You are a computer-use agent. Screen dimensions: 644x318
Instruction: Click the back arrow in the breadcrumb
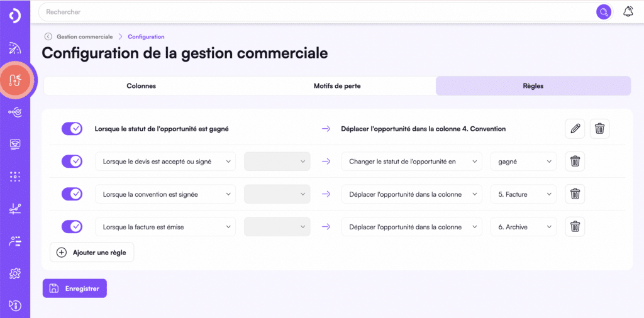coord(48,36)
